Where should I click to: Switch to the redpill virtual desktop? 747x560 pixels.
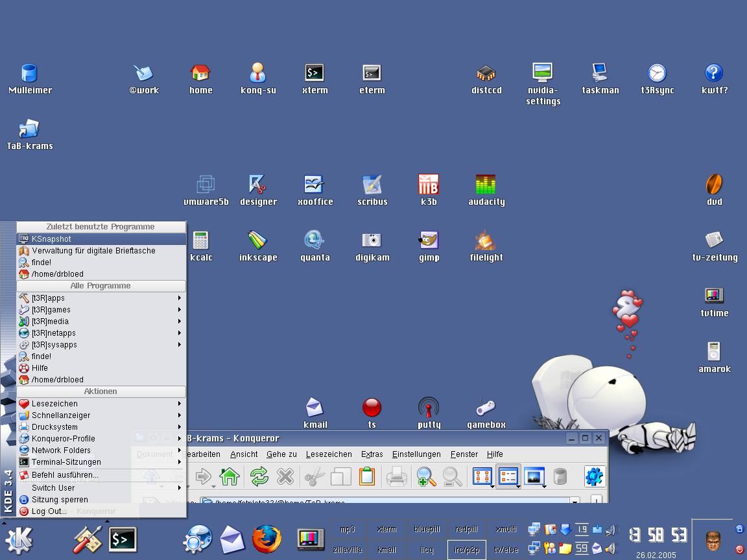coord(466,529)
